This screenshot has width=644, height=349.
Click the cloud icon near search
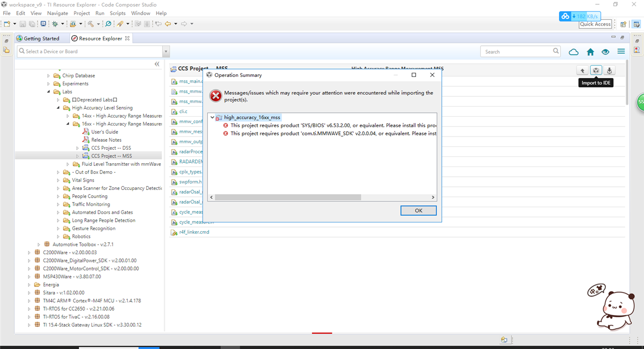tap(573, 52)
